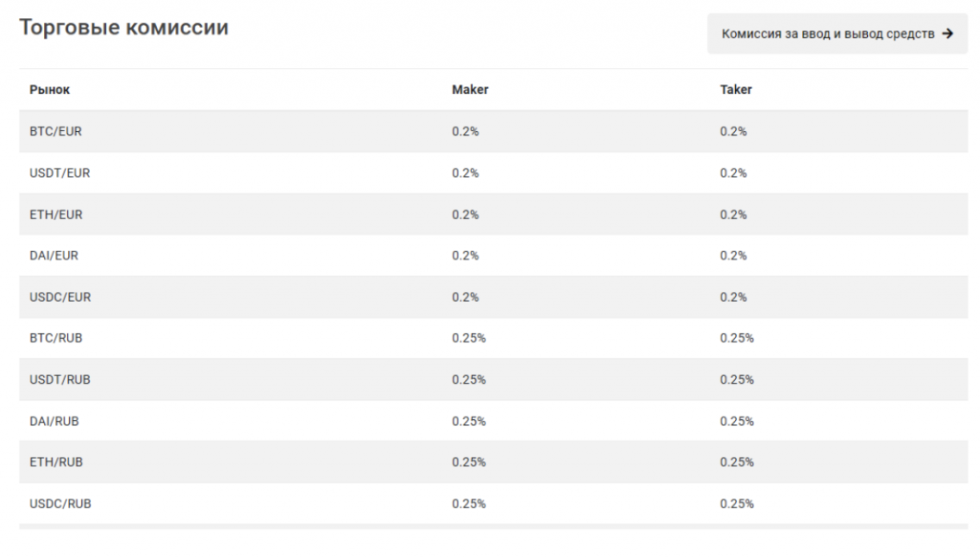
Task: Click the Taker fee for ETH/EUR
Action: tap(733, 214)
